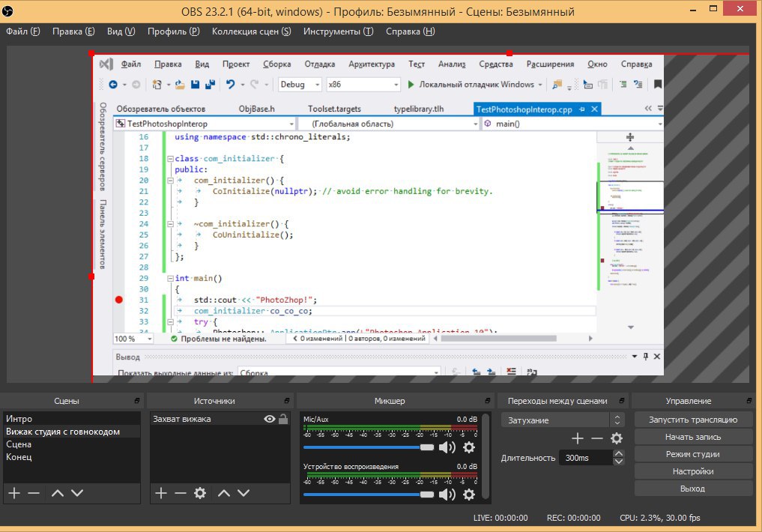This screenshot has height=532, width=762.
Task: Move the selected scene up in the Сцены list
Action: (x=58, y=493)
